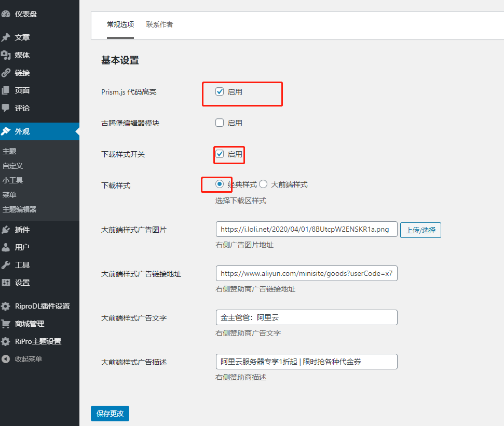Click the 设置 sliders icon

6,283
